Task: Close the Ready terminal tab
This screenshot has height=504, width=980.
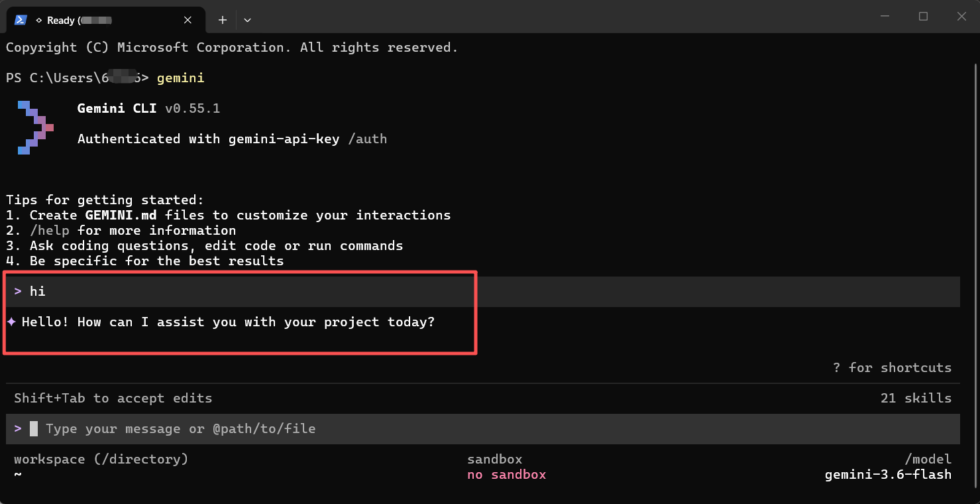Action: 188,20
